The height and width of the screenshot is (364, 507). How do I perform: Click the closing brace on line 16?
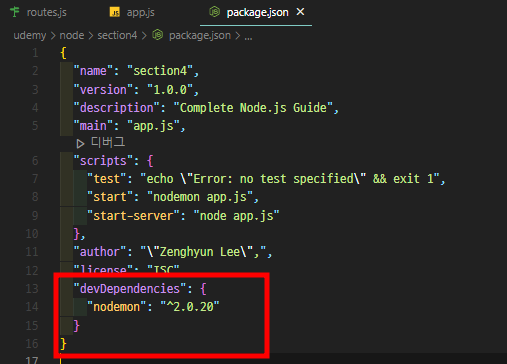coord(63,344)
